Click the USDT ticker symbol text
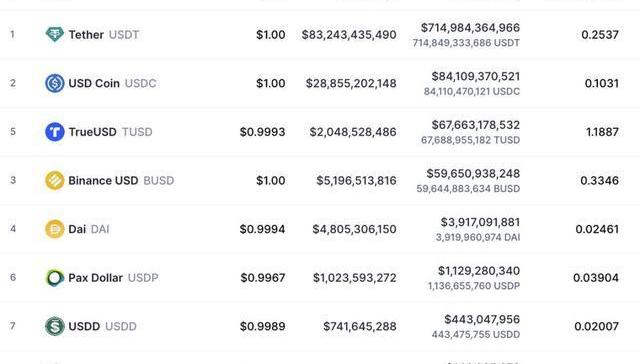This screenshot has width=640, height=364. coord(124,35)
